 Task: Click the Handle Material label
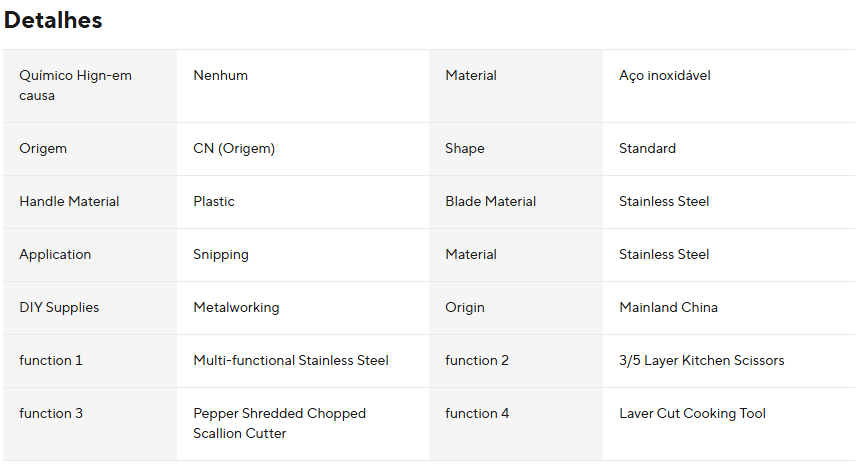(69, 201)
